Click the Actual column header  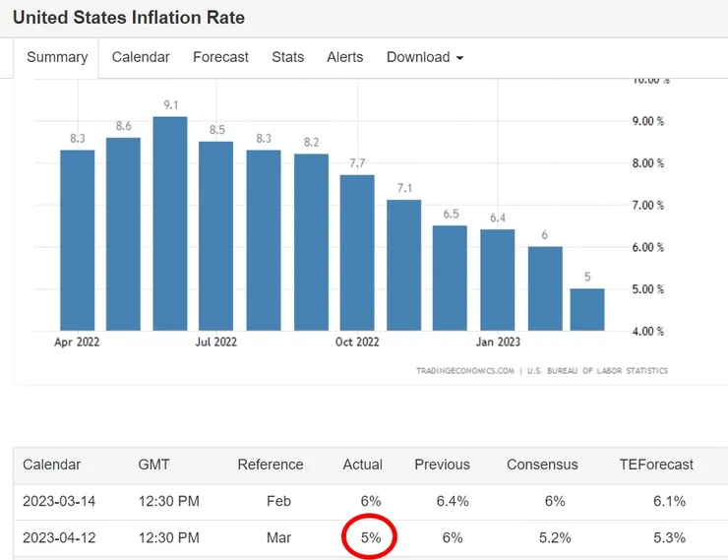[362, 465]
